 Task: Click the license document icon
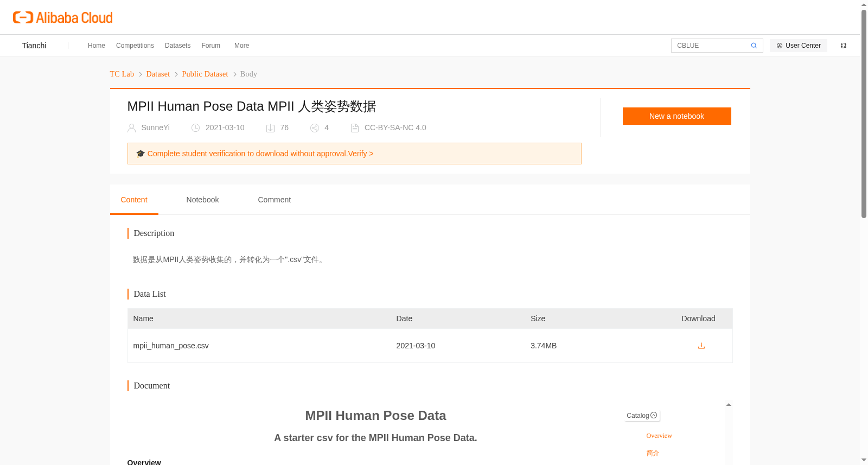click(355, 128)
